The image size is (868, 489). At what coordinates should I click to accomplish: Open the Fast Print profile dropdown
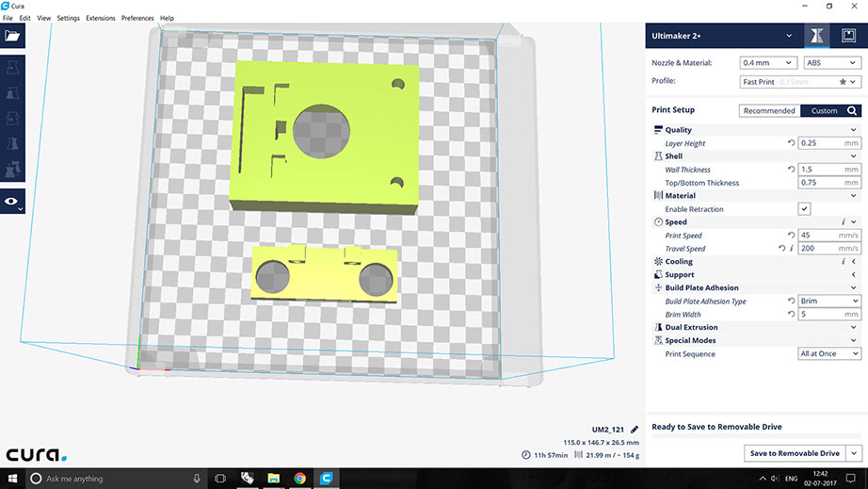pos(800,82)
